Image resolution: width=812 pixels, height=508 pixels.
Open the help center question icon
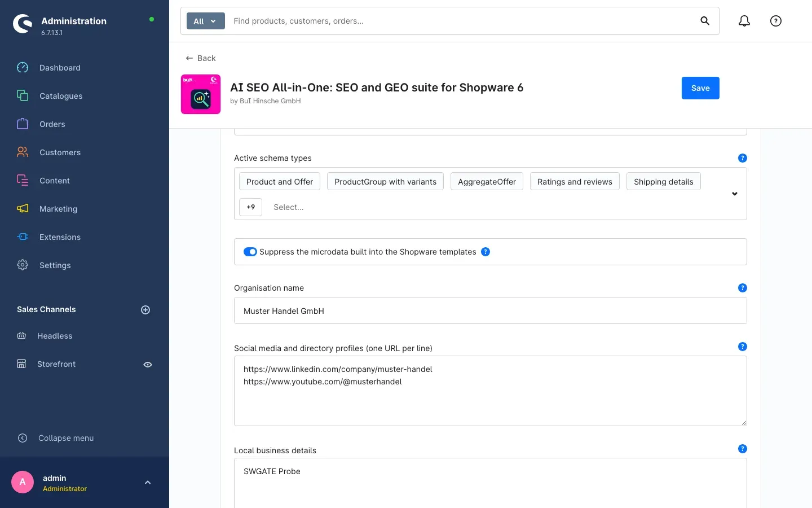pyautogui.click(x=776, y=21)
